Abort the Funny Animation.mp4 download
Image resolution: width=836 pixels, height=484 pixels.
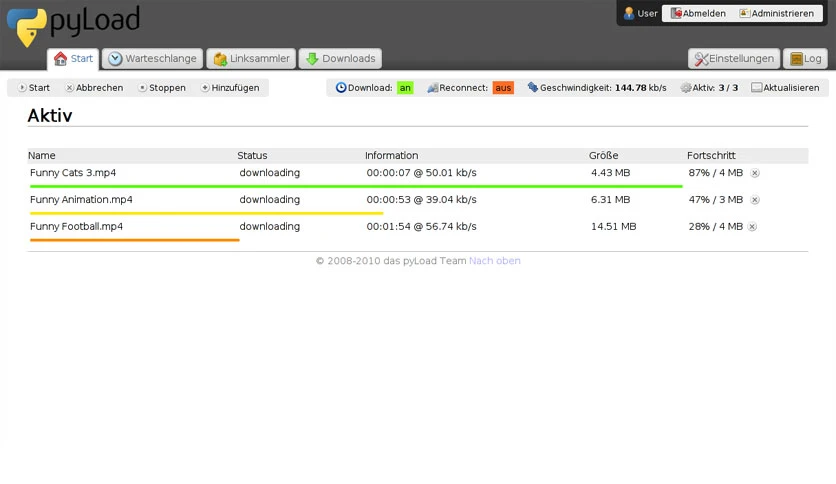click(x=755, y=200)
